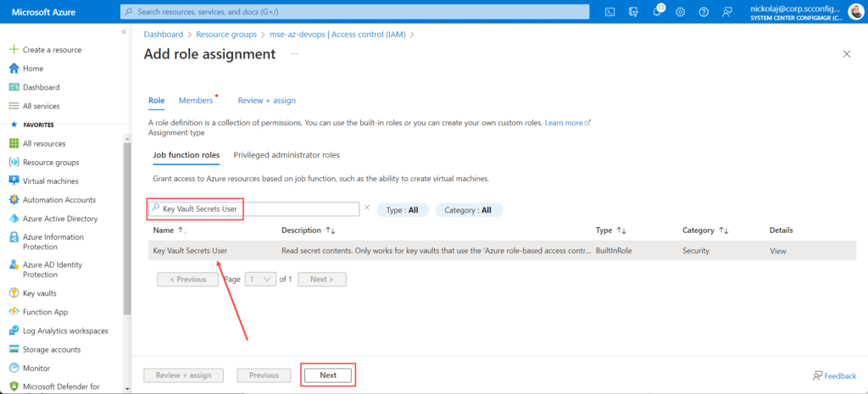Close the Add role assignment pane
This screenshot has width=868, height=394.
coord(847,53)
